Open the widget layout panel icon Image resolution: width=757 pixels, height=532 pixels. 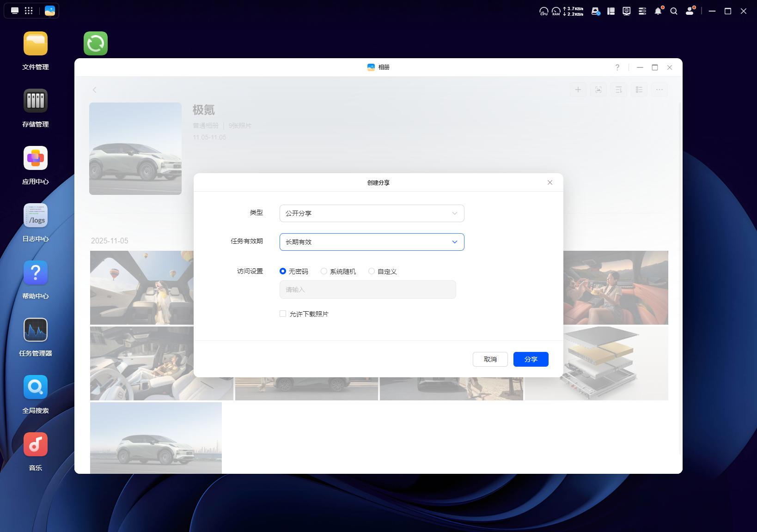click(611, 11)
